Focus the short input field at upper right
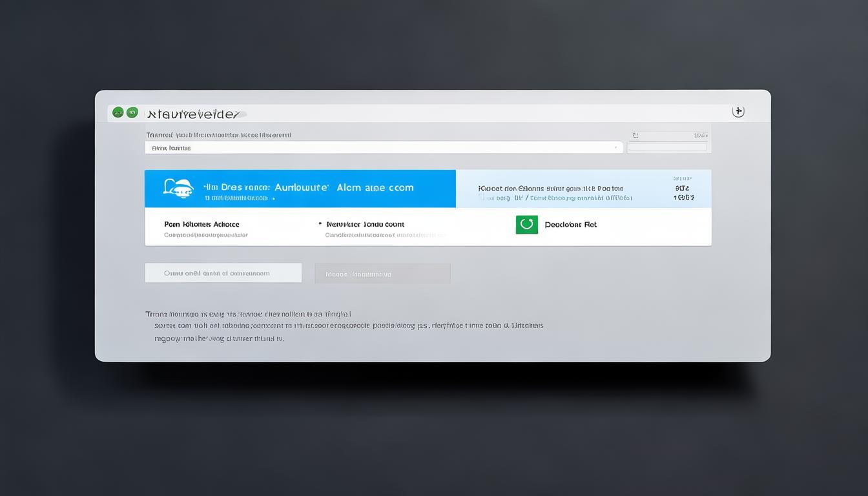 click(667, 147)
